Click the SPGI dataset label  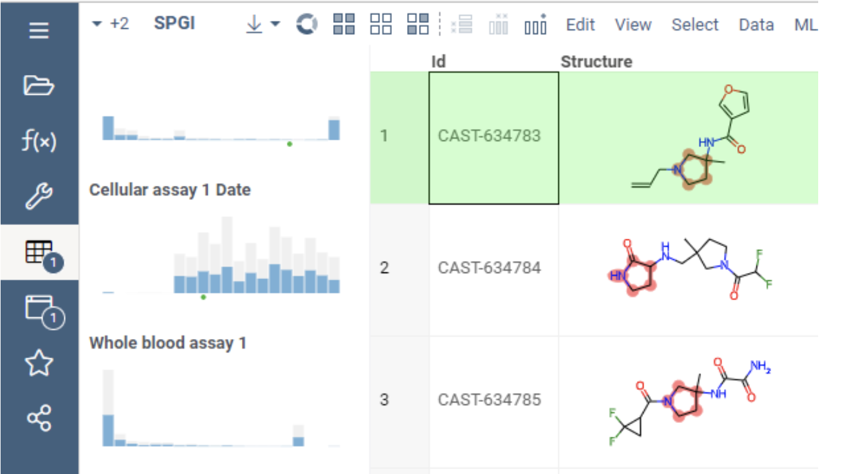(176, 23)
